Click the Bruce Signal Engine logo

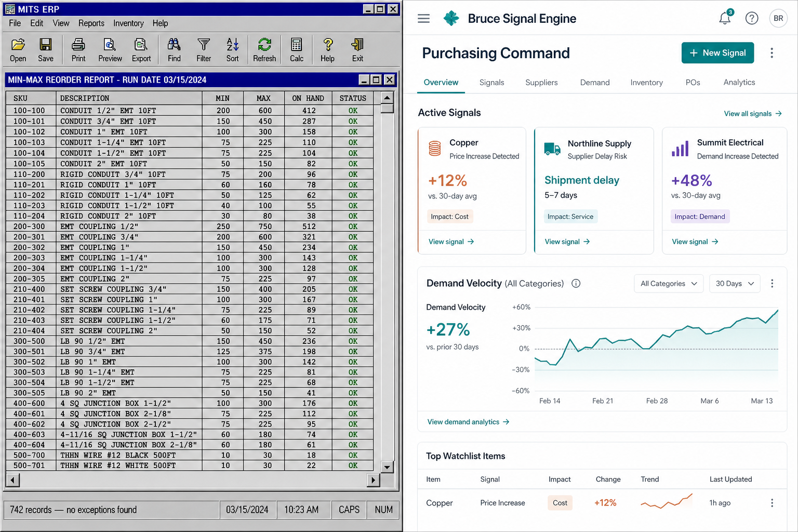[451, 19]
